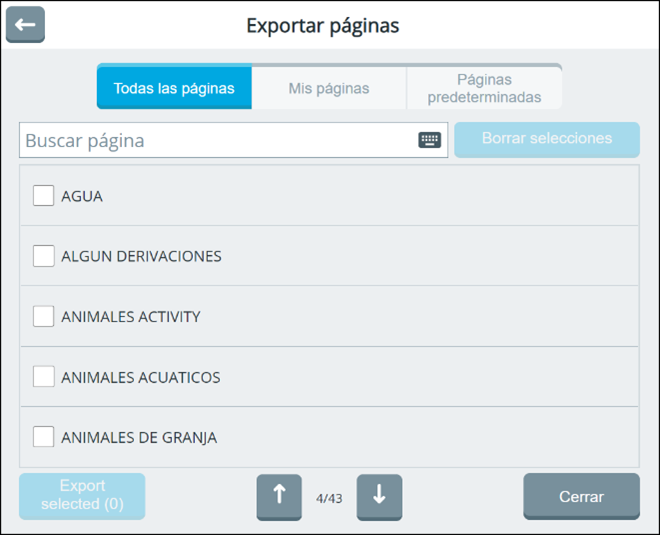The width and height of the screenshot is (660, 535).
Task: Click the ALGUN DERIVACIONES list label
Action: coord(141,256)
